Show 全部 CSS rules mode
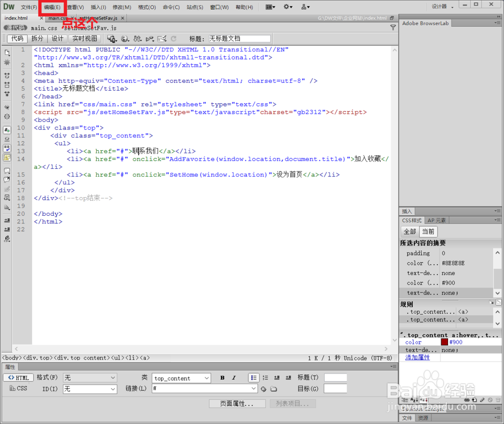Screen dimensions: 504x424 click(x=410, y=231)
